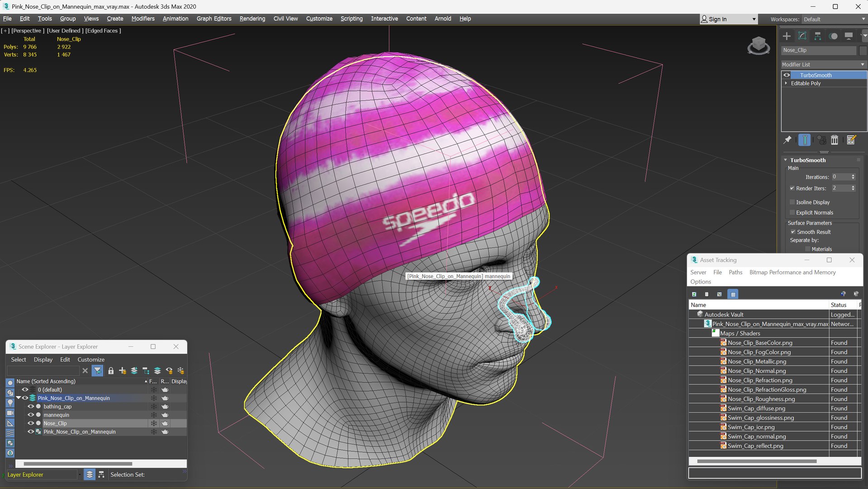Open Paths menu in Asset Tracking
Screen dimensions: 868x489
click(x=735, y=272)
